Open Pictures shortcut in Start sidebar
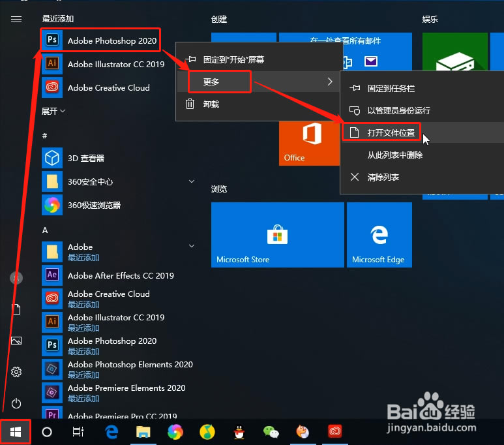Screen dimensions: 504x445 pos(16,341)
